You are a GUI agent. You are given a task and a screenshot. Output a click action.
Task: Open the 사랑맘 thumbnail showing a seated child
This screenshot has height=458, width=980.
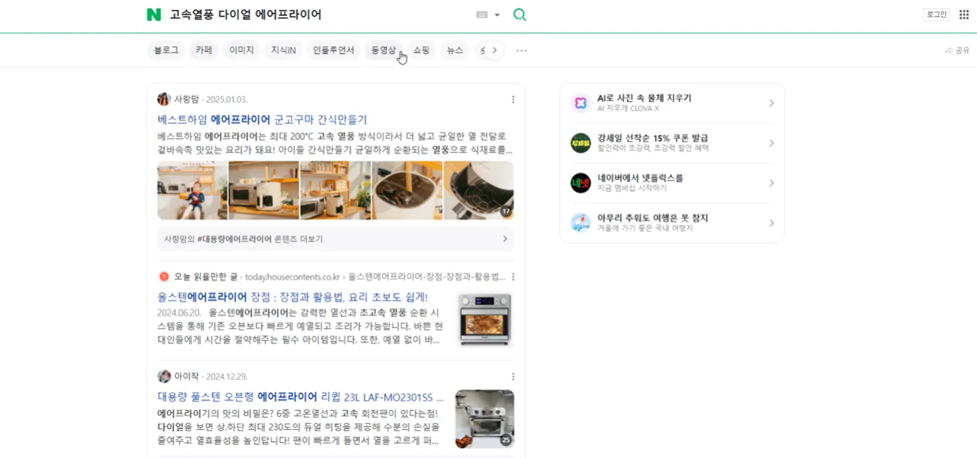(x=192, y=190)
